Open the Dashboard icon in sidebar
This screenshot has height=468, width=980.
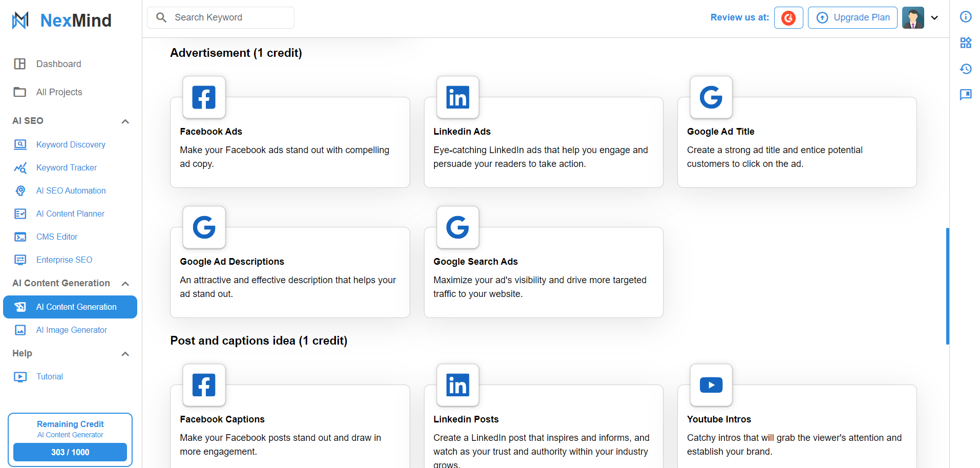[x=20, y=64]
